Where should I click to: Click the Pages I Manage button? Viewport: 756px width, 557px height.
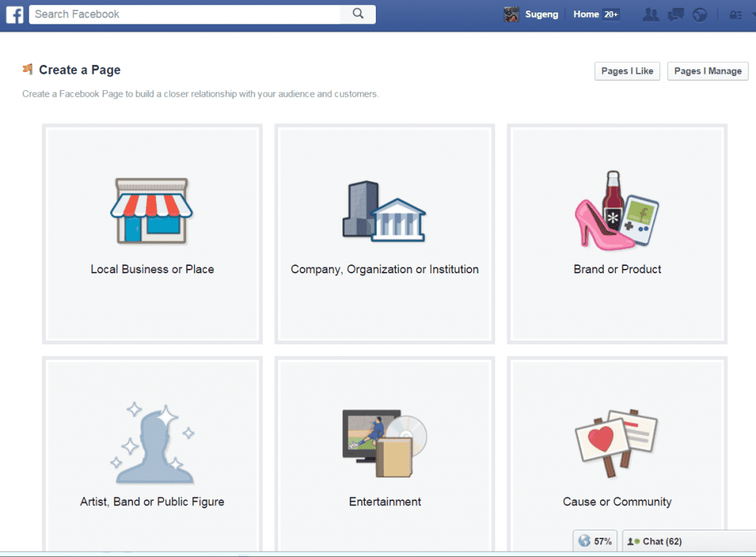708,71
